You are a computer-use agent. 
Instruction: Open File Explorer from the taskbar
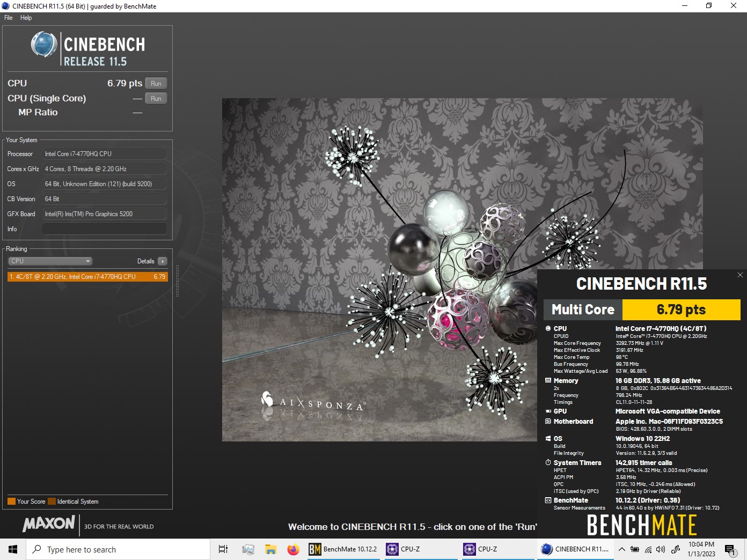click(270, 549)
